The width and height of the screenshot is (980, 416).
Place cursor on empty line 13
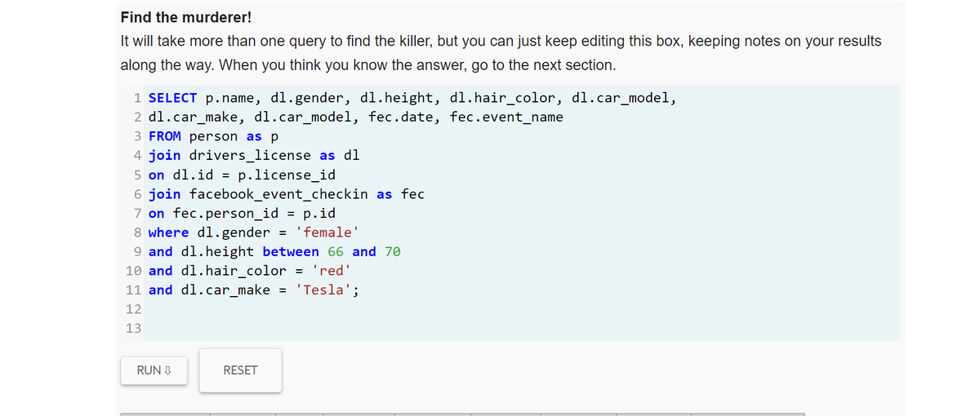click(x=523, y=328)
